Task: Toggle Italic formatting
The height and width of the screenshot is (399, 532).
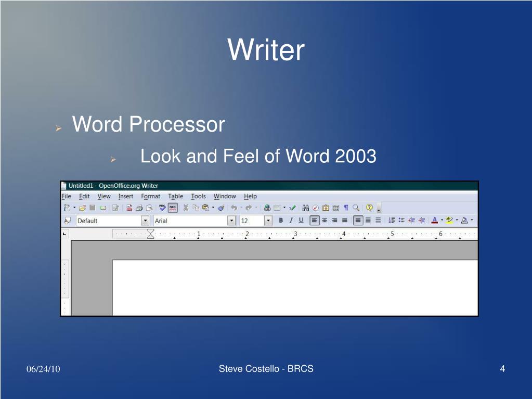Action: click(x=291, y=221)
